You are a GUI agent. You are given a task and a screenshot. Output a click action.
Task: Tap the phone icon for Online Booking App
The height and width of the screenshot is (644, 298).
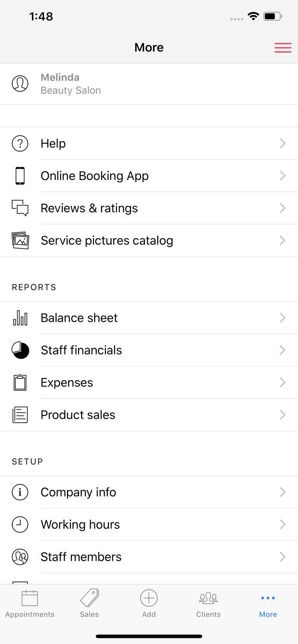pos(20,176)
